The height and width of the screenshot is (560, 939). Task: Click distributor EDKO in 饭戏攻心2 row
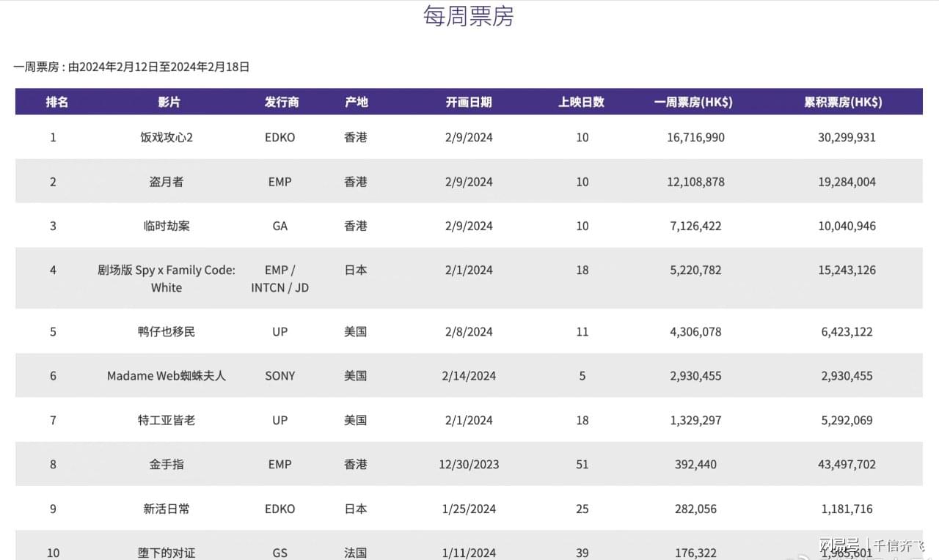[x=279, y=137]
